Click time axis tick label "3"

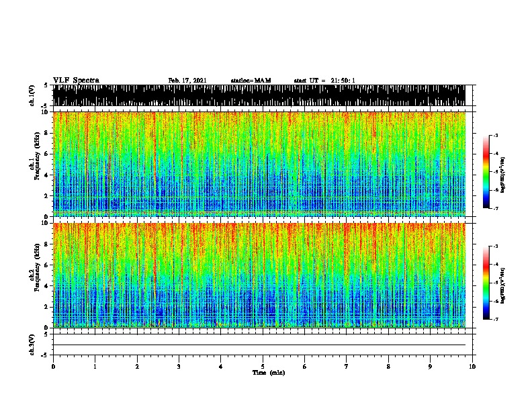tap(179, 367)
